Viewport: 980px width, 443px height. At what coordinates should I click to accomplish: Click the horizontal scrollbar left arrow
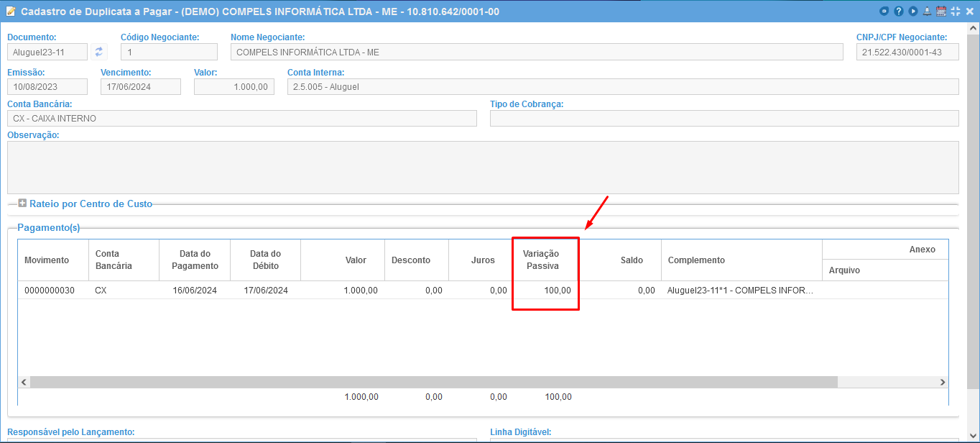coord(24,382)
